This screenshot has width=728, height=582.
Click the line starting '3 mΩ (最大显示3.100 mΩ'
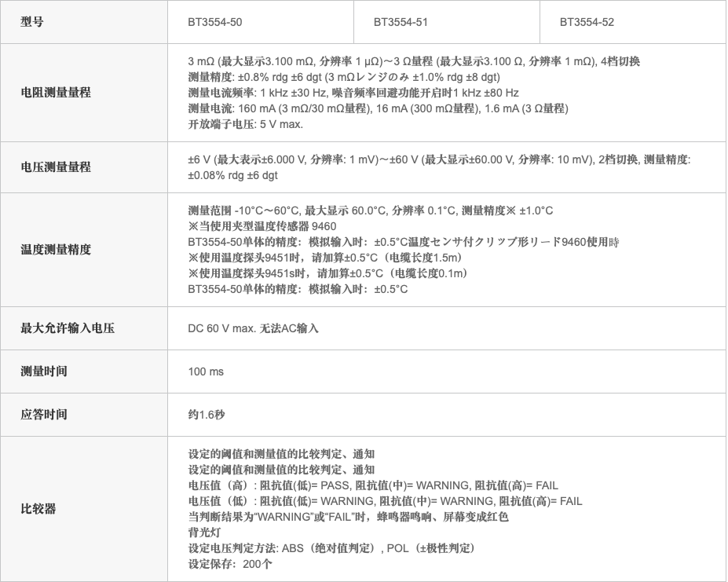[414, 60]
